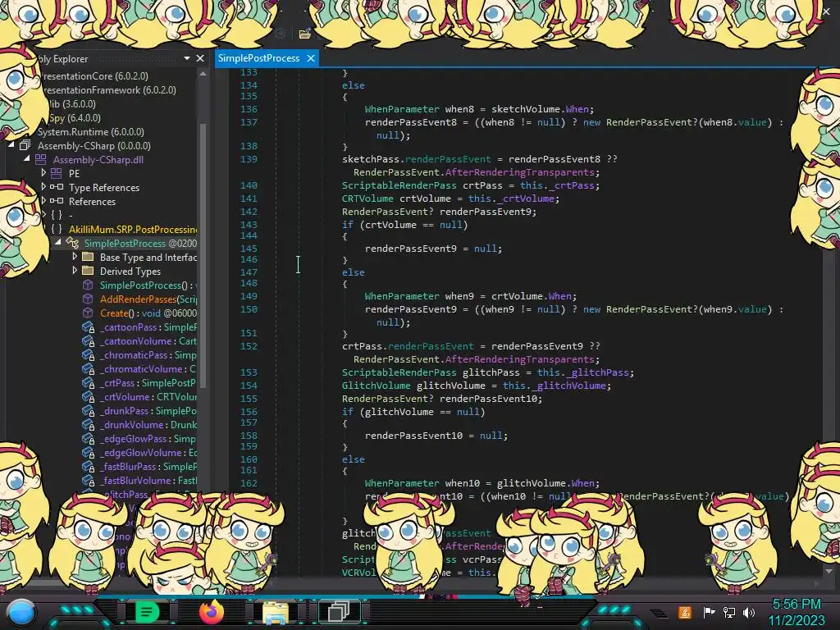Select the Assembly-CSharp.dll tree item

pos(98,160)
